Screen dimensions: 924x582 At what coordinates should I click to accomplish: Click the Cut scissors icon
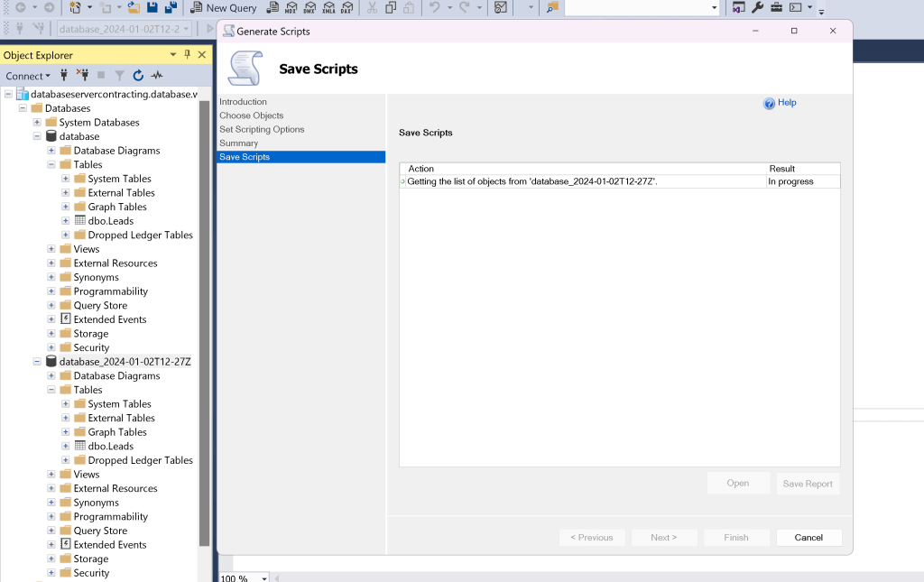click(372, 7)
